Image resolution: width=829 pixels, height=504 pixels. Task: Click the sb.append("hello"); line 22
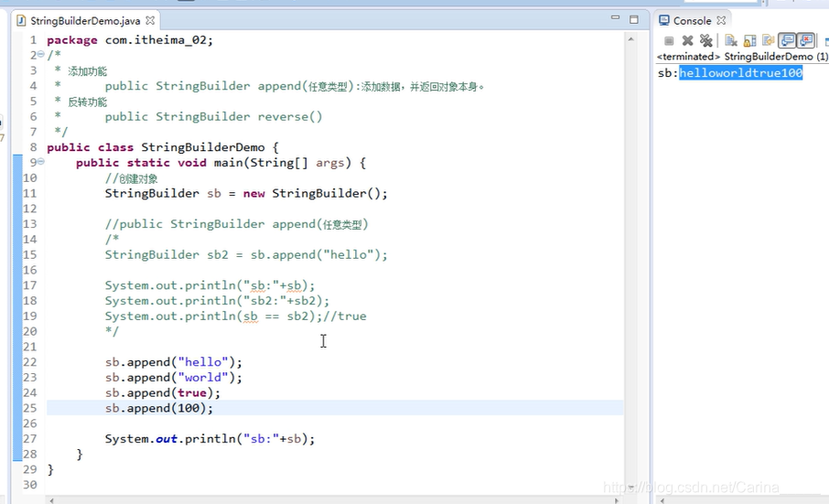[174, 362]
